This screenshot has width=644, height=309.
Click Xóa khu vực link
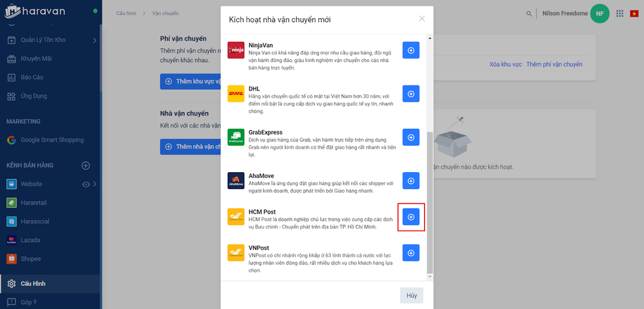(x=506, y=65)
